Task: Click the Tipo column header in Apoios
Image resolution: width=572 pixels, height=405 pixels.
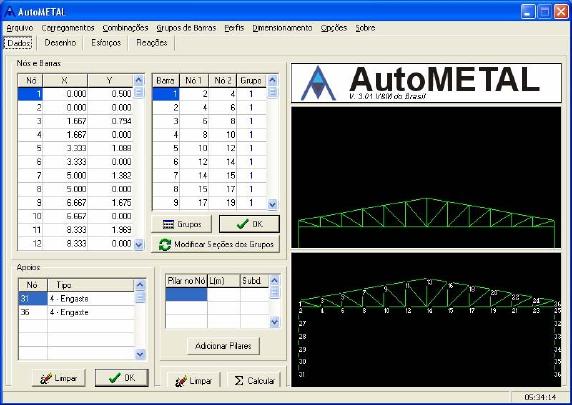Action: [91, 285]
